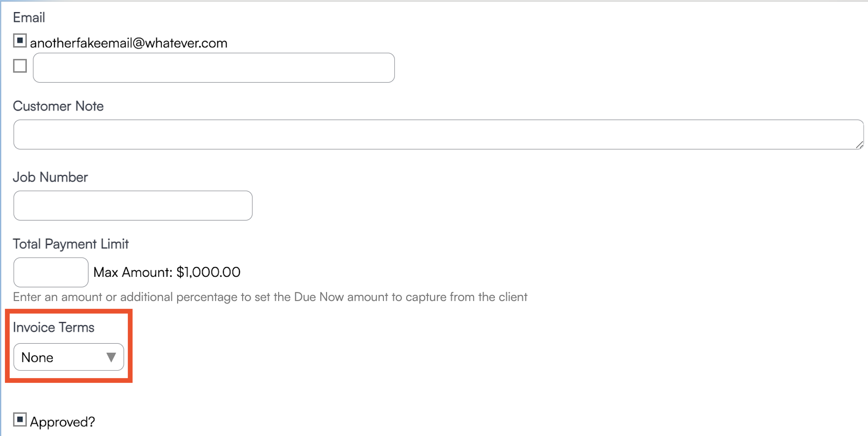The height and width of the screenshot is (436, 868).
Task: Open the Invoice Terms dropdown
Action: pos(68,357)
